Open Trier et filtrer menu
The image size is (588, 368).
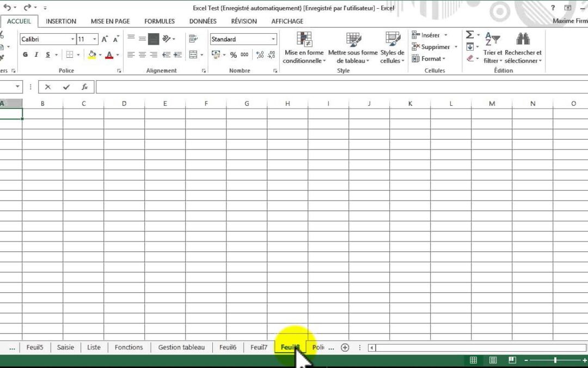tap(493, 47)
